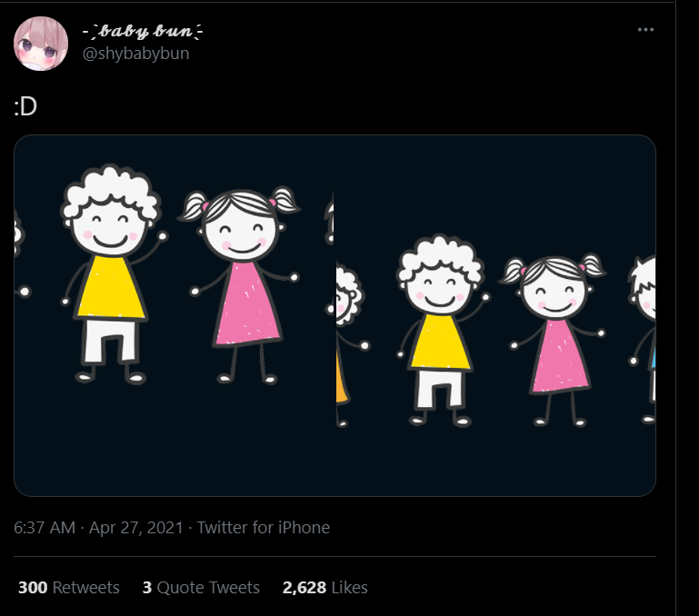Click the Twitter for iPhone source link
The width and height of the screenshot is (699, 616).
pos(264,527)
